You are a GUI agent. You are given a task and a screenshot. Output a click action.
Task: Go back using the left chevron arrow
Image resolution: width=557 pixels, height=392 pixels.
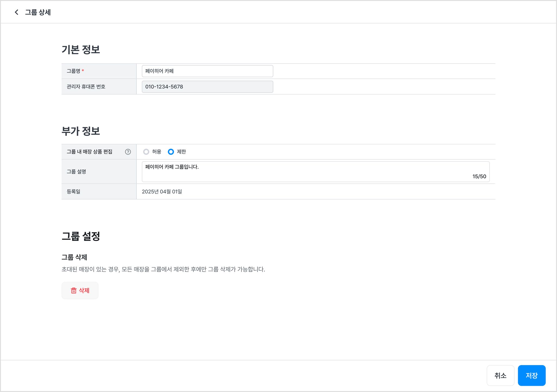pyautogui.click(x=17, y=12)
